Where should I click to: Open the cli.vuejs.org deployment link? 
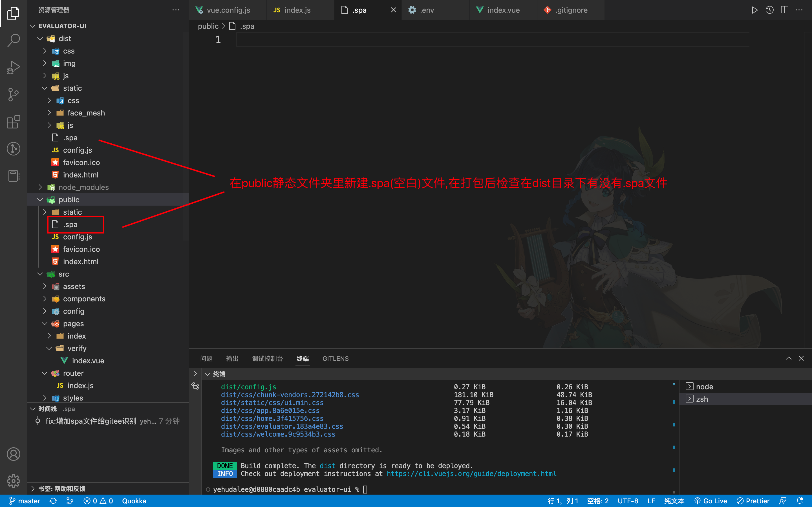(x=471, y=473)
